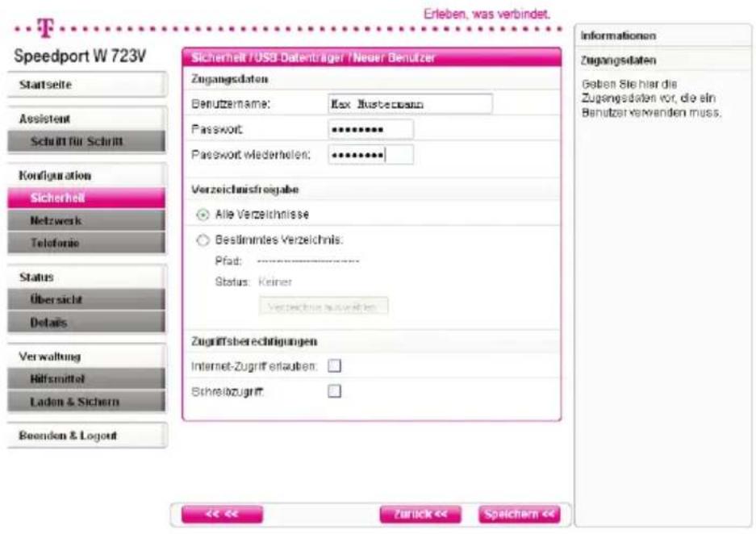This screenshot has height=534, width=756.
Task: Select Schritt für Schritt assistant
Action: [x=86, y=142]
